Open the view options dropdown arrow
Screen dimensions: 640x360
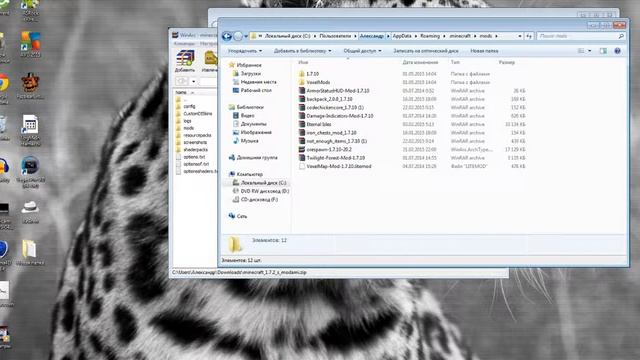click(x=589, y=51)
